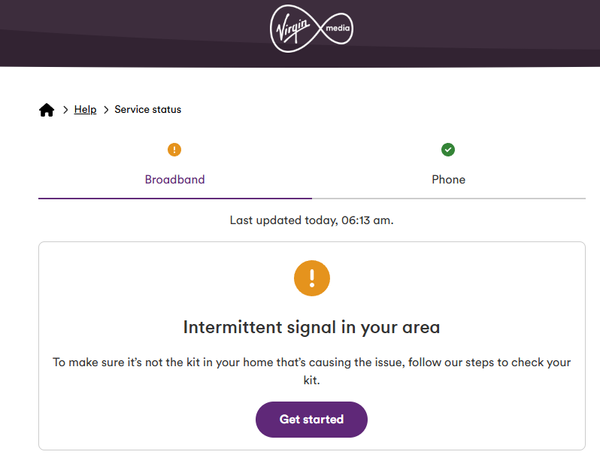
Task: Click the large orange exclamation alert icon
Action: pyautogui.click(x=312, y=278)
